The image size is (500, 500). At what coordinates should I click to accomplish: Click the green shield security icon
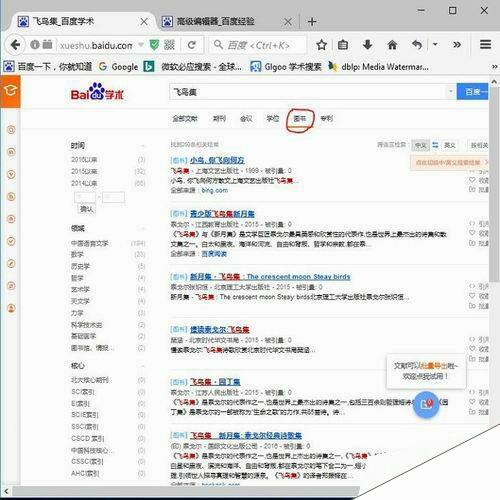pos(154,44)
